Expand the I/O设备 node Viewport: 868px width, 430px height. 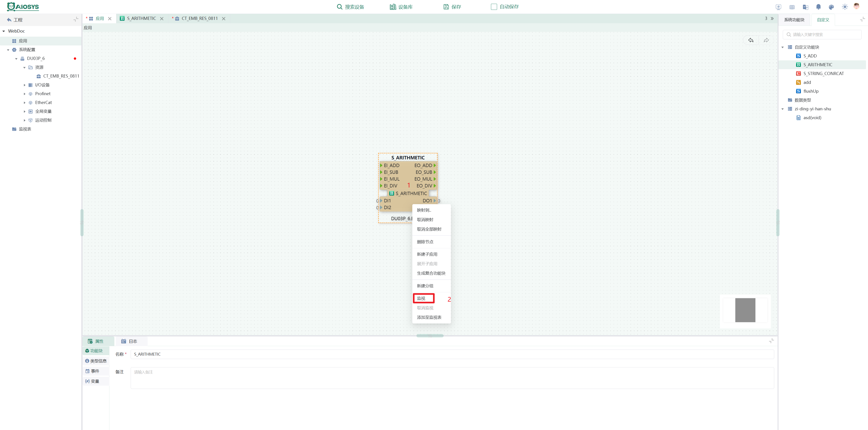(x=24, y=85)
